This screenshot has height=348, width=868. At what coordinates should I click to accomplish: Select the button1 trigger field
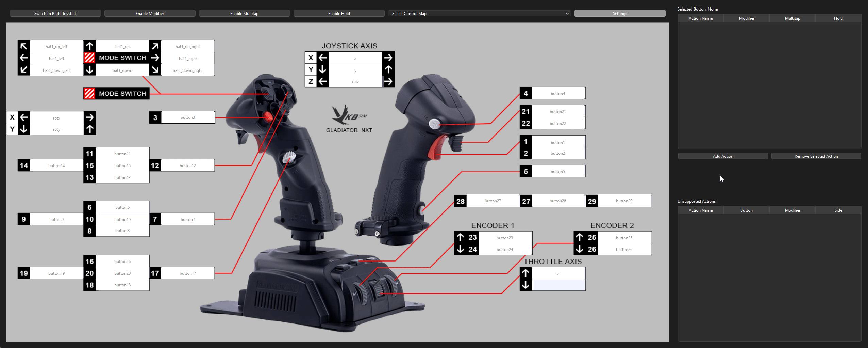tap(558, 142)
